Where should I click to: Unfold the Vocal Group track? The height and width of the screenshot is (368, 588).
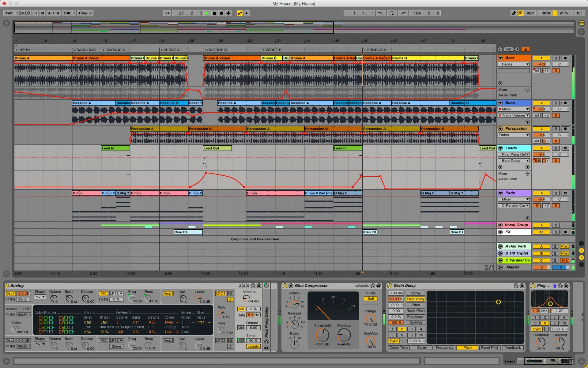pos(500,225)
